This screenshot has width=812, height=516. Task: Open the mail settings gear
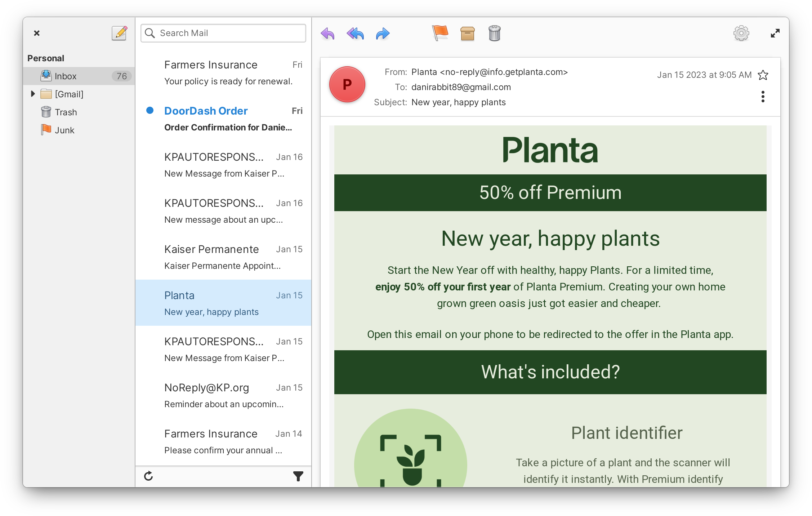click(x=741, y=33)
